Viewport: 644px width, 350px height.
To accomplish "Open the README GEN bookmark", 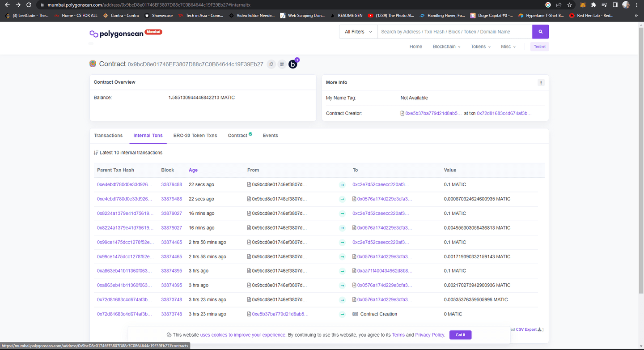I will tap(346, 16).
